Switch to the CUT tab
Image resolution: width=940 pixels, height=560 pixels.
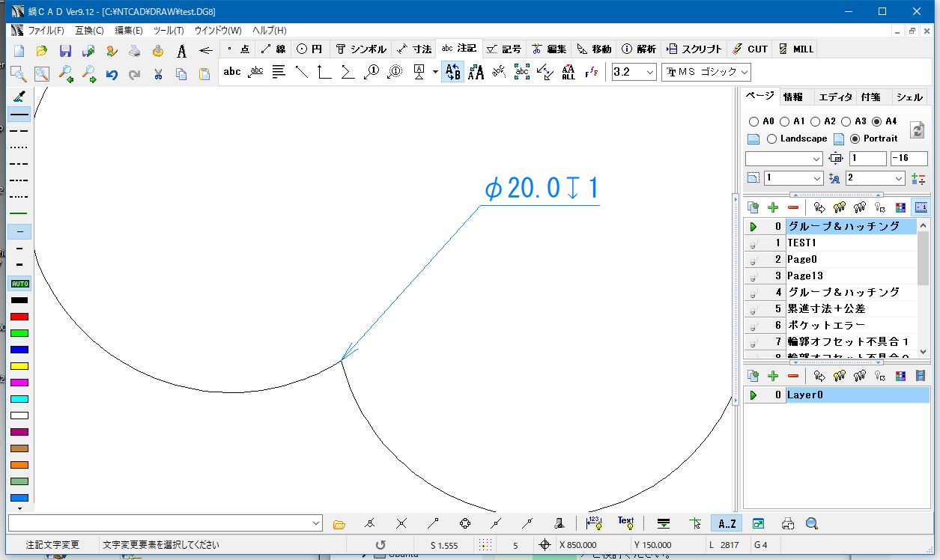(750, 49)
